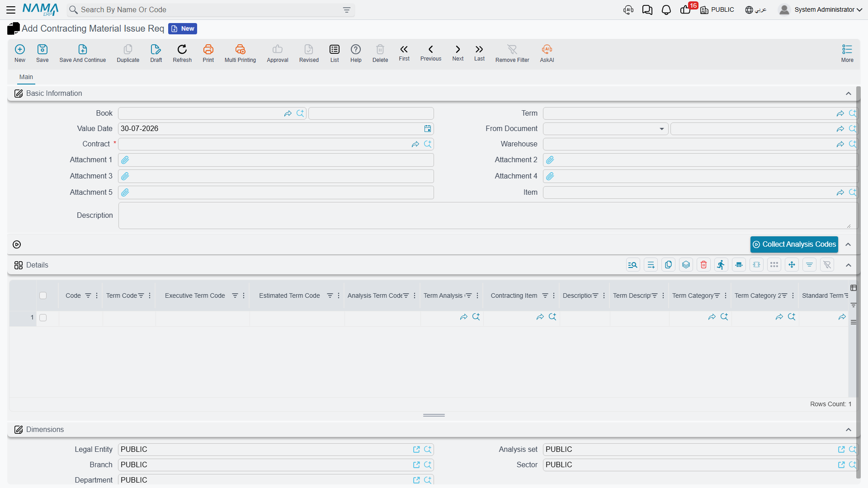Viewport: 868px width, 488px height.
Task: Open System Administrator user menu
Action: click(820, 9)
